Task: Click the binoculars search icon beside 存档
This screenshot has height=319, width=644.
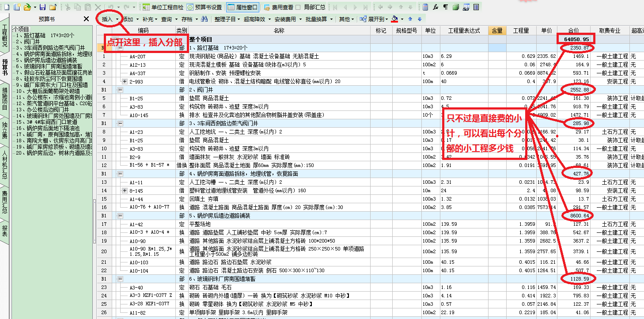Action: coord(204,19)
